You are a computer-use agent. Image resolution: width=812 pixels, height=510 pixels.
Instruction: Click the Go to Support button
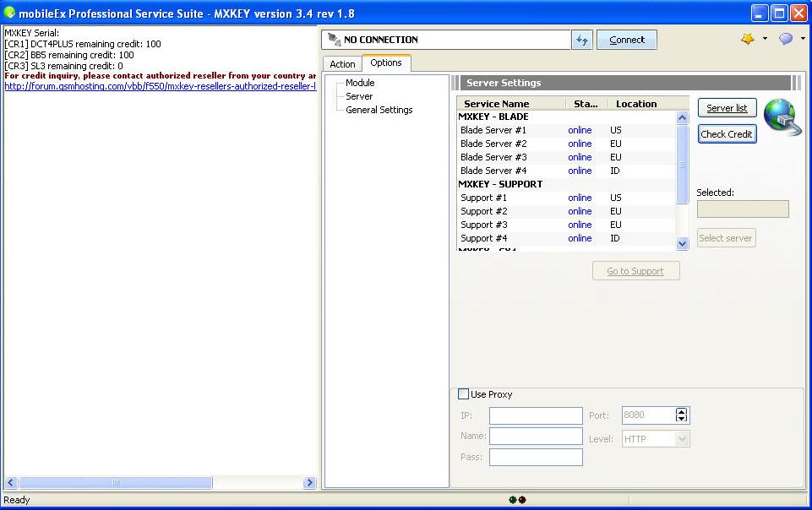[635, 271]
